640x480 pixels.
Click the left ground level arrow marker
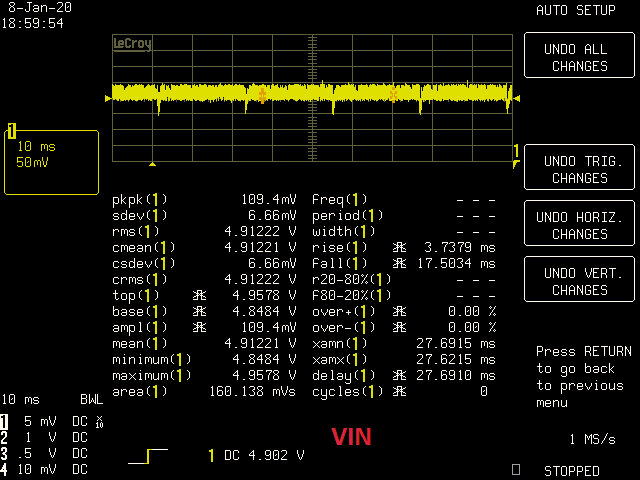click(108, 98)
